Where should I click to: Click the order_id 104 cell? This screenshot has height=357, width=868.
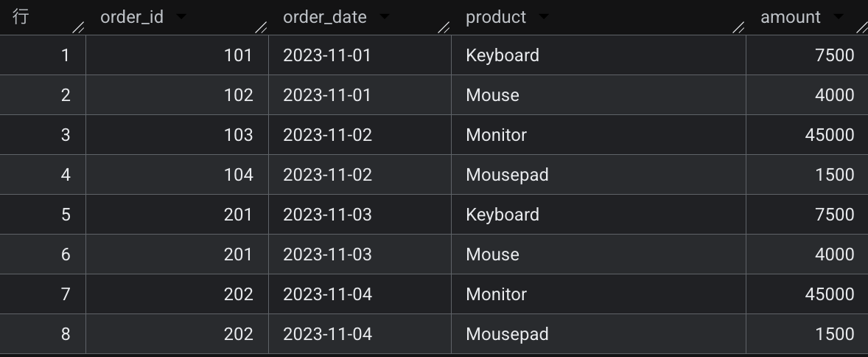point(177,175)
